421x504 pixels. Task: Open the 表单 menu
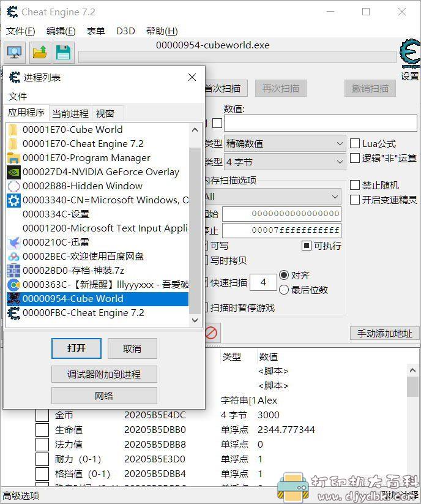(x=95, y=31)
